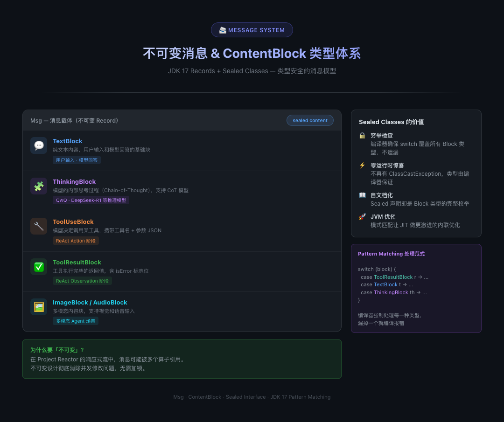The image size is (504, 422).
Task: Click the isError 标志位 description
Action: coord(101,271)
